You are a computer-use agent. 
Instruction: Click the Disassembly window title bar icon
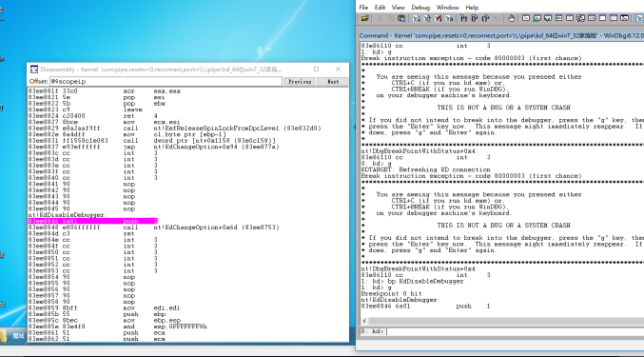click(34, 69)
